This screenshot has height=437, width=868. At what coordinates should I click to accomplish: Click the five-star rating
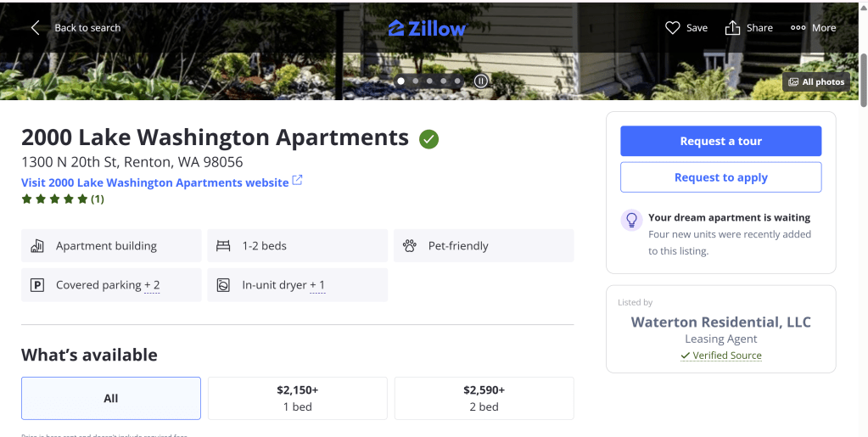(x=55, y=199)
